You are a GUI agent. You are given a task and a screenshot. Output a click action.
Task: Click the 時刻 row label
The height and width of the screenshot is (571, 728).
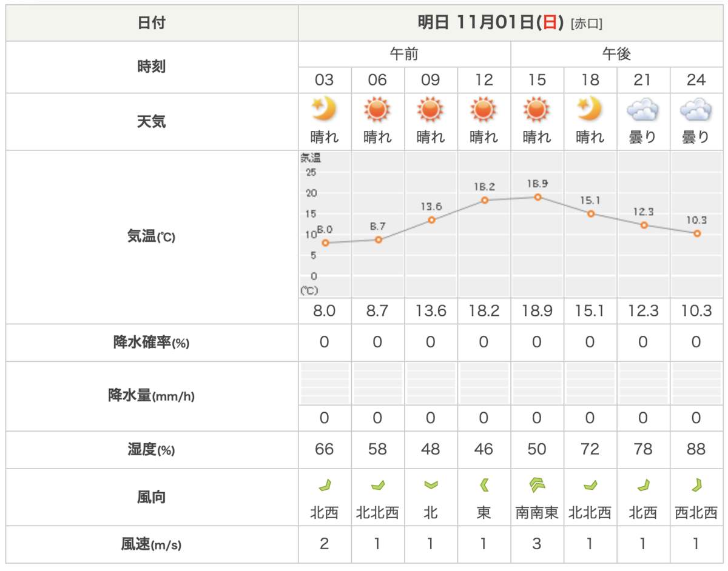pos(152,67)
